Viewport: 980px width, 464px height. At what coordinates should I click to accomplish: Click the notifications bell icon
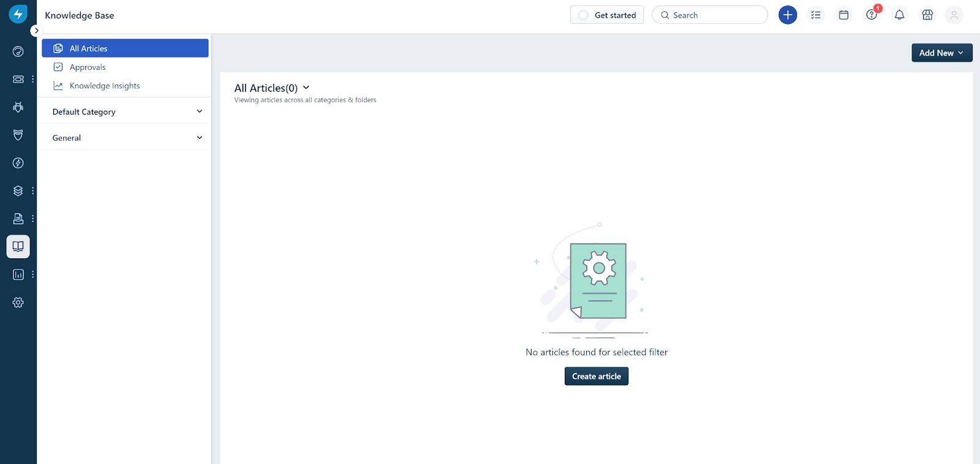click(x=899, y=15)
